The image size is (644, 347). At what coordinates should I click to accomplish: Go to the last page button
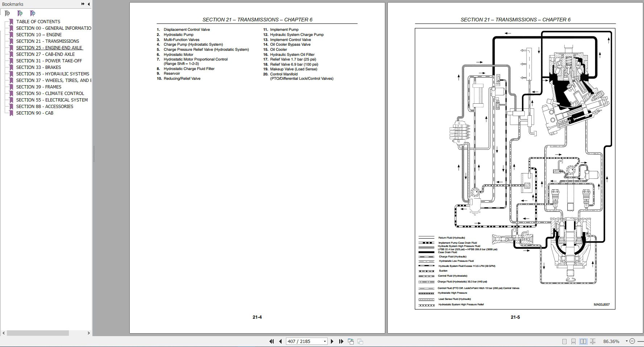click(x=341, y=341)
